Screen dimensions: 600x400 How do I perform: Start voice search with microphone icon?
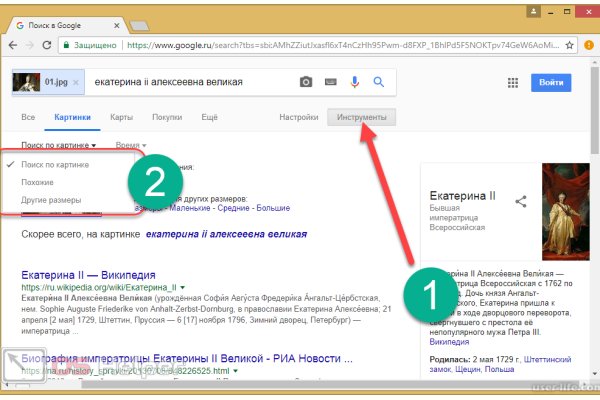pyautogui.click(x=355, y=82)
